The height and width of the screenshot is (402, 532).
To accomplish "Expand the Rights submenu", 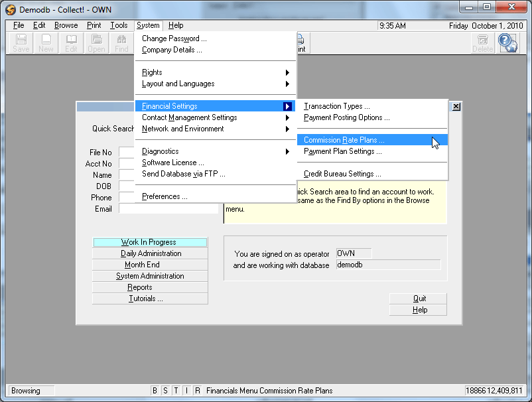I will click(216, 72).
